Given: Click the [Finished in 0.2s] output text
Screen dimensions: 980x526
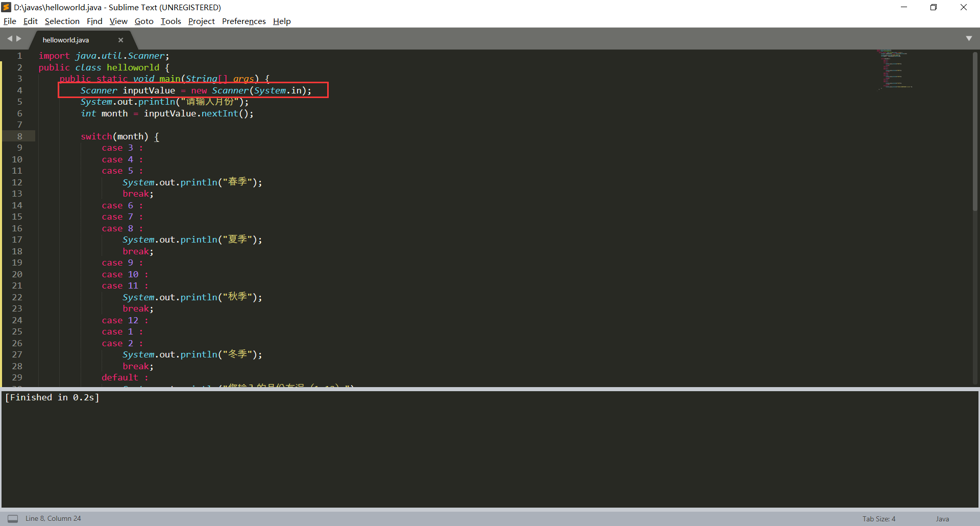Looking at the screenshot, I should click(x=52, y=397).
